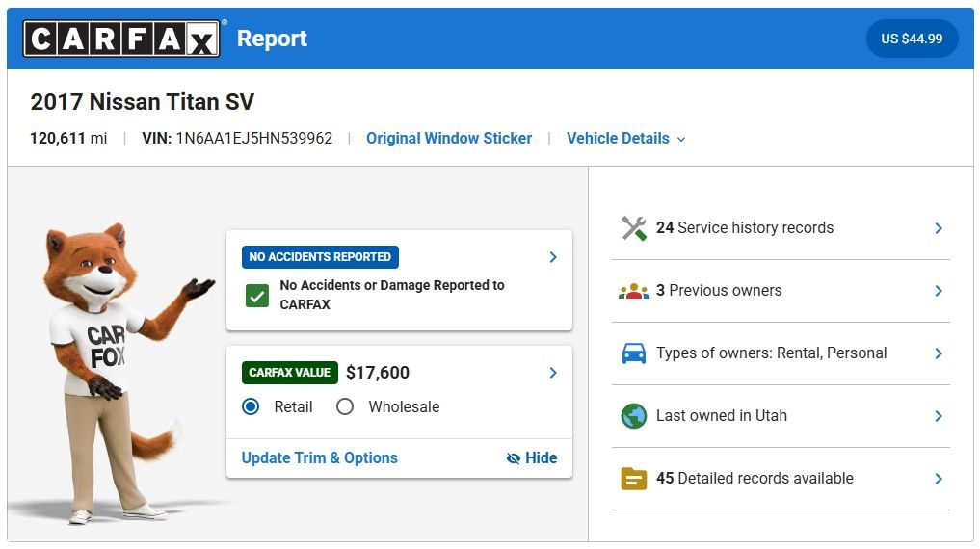Click the green checkmark no-accidents icon
The width and height of the screenshot is (980, 549).
coord(256,296)
